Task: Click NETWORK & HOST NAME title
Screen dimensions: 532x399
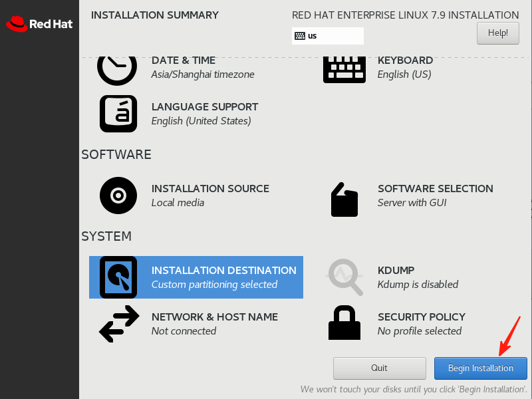Action: [215, 317]
